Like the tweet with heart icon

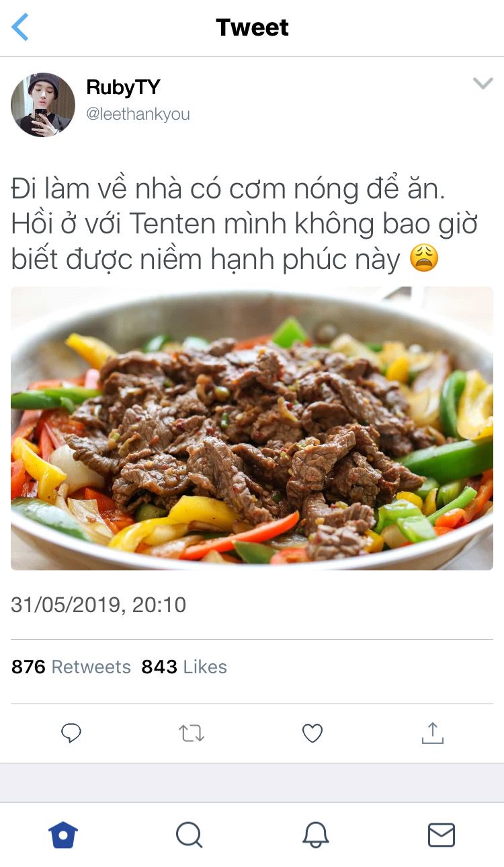312,733
